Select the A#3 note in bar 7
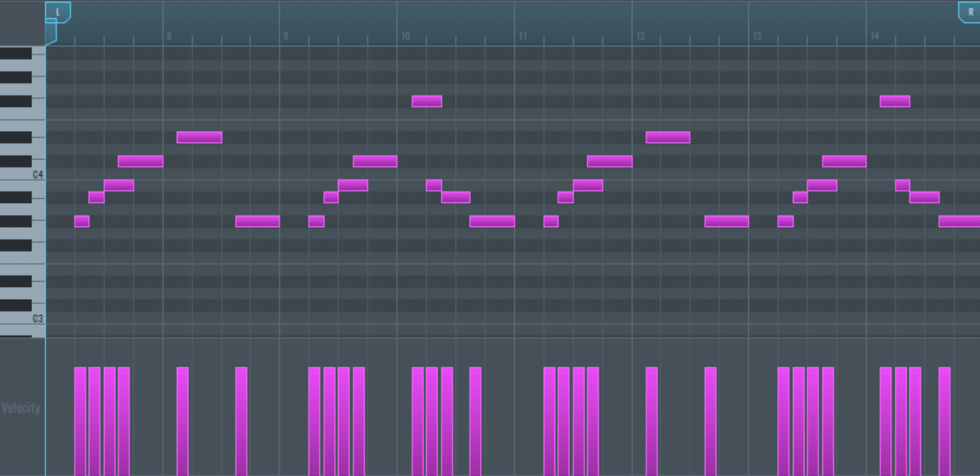This screenshot has width=980, height=476. click(x=97, y=198)
